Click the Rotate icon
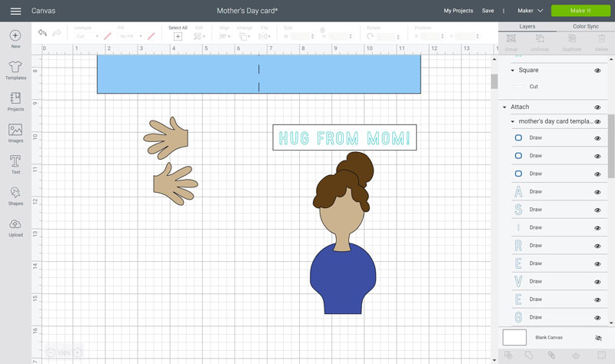Viewport: 615px width, 364px height. (x=370, y=36)
